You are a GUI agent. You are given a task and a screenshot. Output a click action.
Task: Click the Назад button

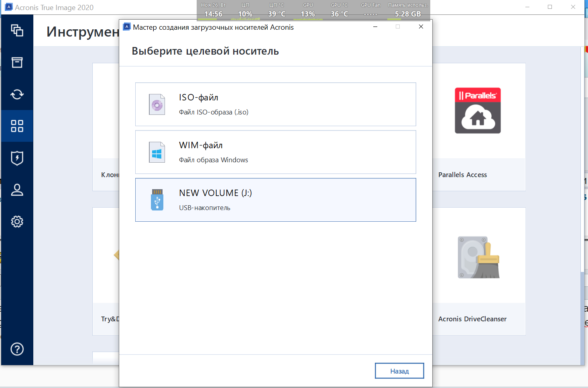point(399,371)
